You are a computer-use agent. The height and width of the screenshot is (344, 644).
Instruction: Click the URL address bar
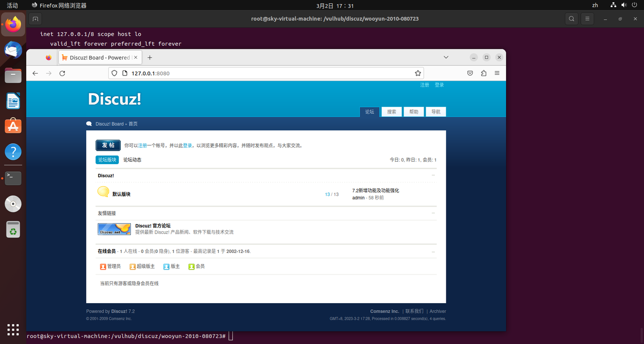266,73
